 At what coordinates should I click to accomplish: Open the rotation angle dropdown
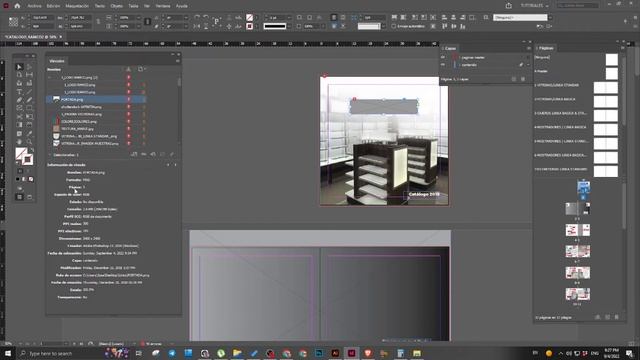[186, 18]
